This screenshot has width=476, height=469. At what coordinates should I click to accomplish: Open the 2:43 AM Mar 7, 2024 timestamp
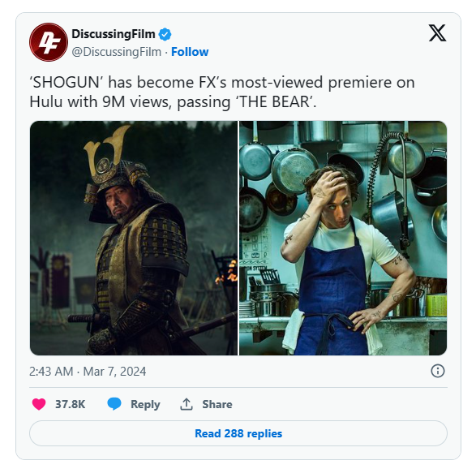pyautogui.click(x=88, y=371)
